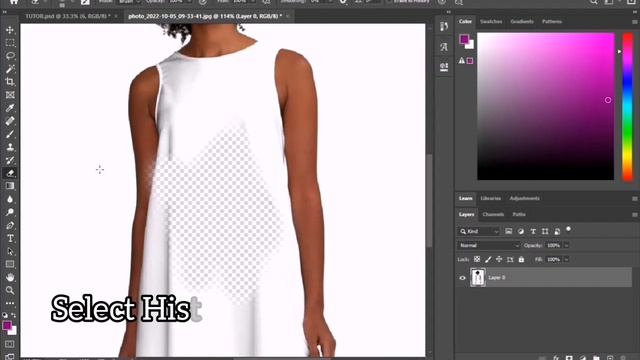Open the Color panel options menu
Screen dimensions: 640x360
click(635, 22)
